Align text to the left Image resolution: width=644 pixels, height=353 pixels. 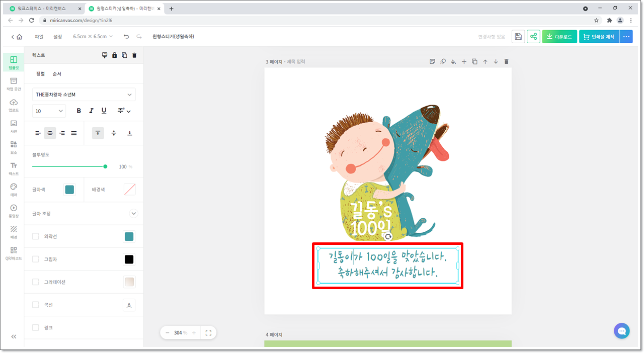click(x=38, y=133)
